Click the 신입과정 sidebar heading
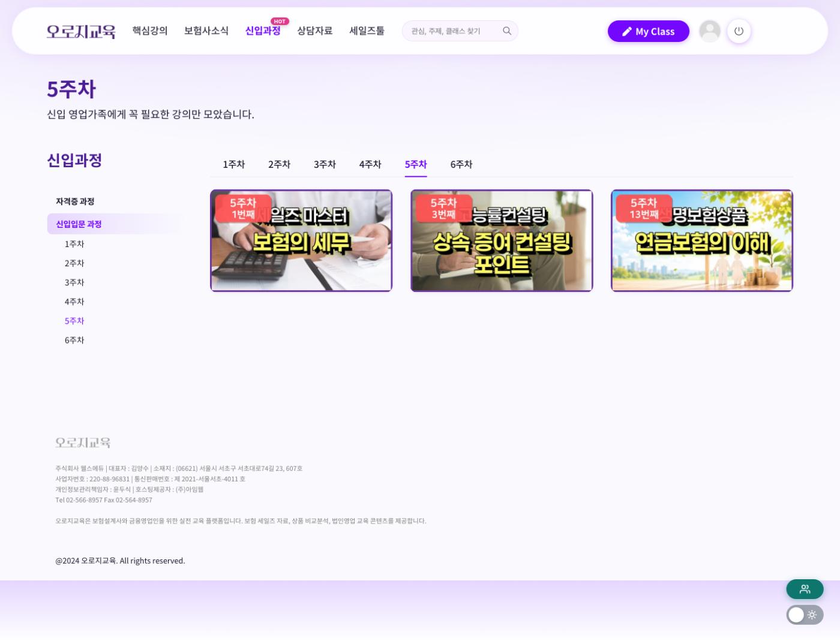This screenshot has width=840, height=641. (74, 160)
